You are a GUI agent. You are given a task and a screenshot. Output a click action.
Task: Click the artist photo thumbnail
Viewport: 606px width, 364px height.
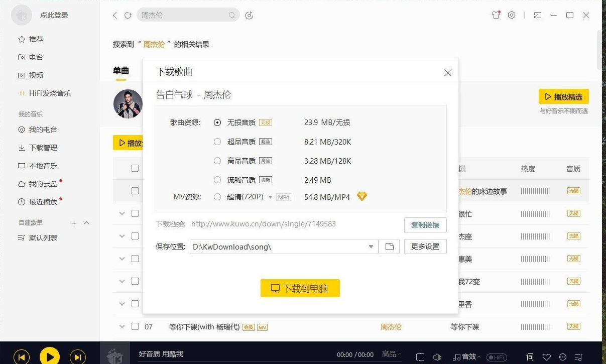pyautogui.click(x=128, y=104)
